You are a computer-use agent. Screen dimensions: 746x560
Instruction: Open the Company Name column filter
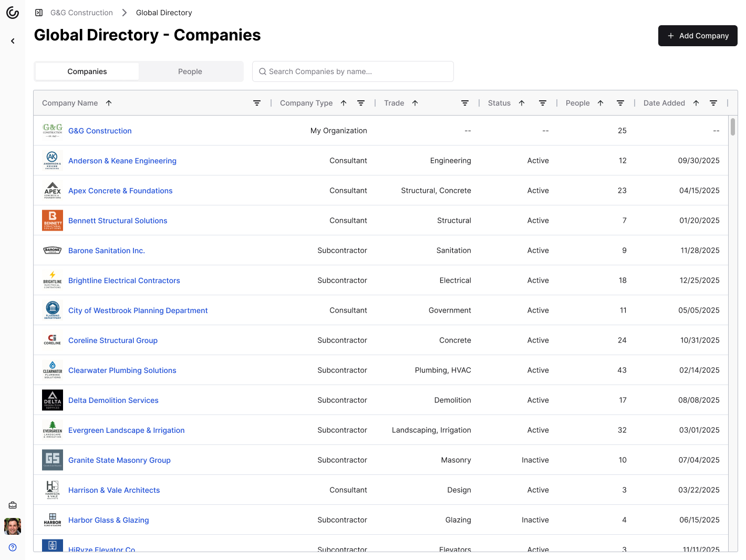257,103
